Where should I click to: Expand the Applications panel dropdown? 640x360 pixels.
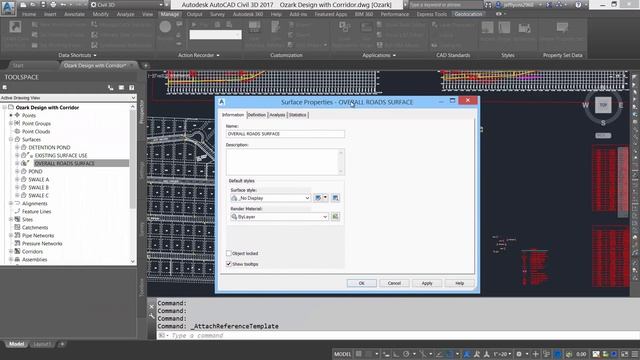(x=394, y=56)
